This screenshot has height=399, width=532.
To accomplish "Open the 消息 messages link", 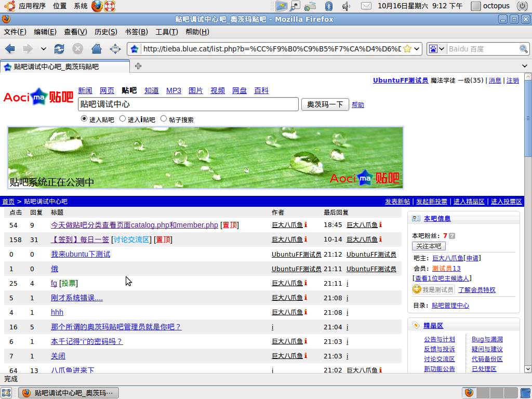I will tap(495, 81).
